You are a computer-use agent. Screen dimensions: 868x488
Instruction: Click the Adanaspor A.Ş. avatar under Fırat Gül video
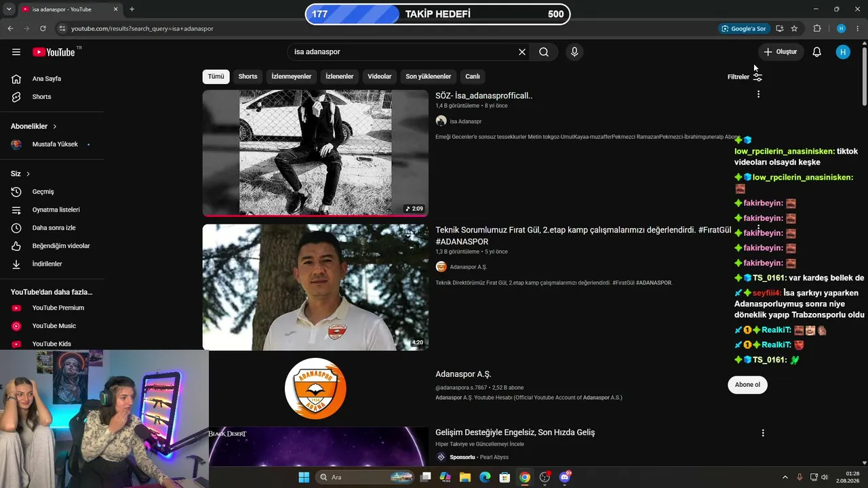click(441, 267)
